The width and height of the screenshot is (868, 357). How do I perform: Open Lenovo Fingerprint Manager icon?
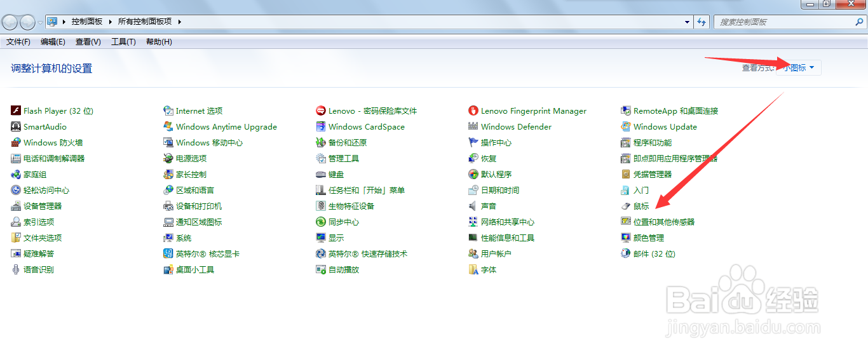[473, 111]
